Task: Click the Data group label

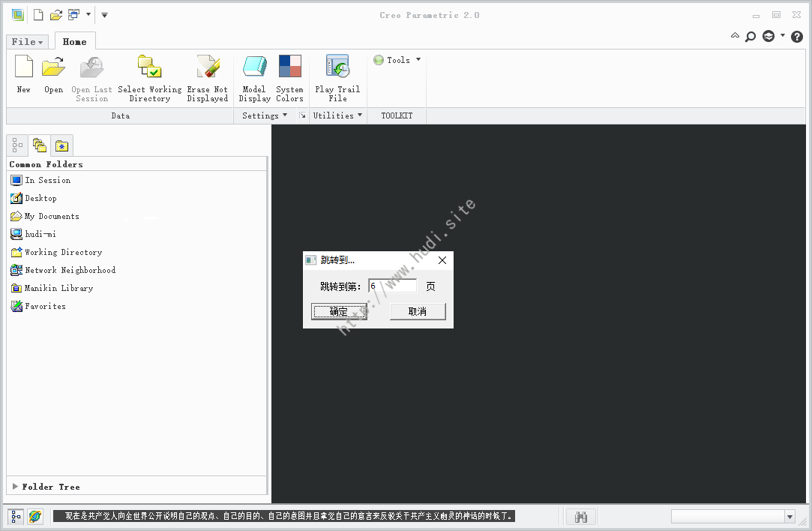Action: [120, 115]
